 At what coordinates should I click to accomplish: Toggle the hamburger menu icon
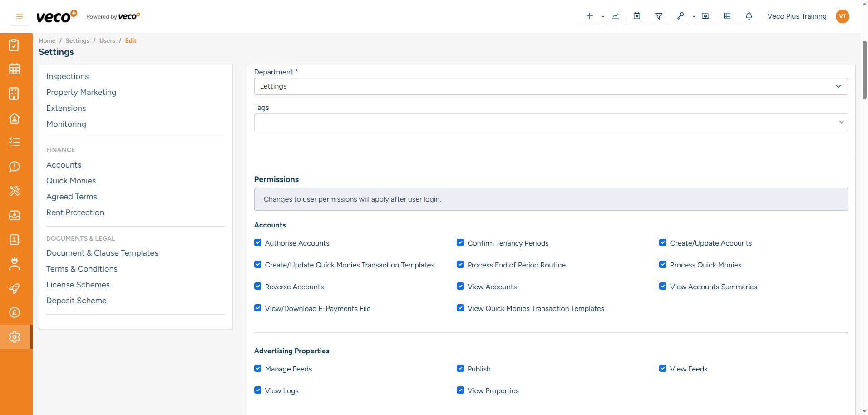[20, 16]
